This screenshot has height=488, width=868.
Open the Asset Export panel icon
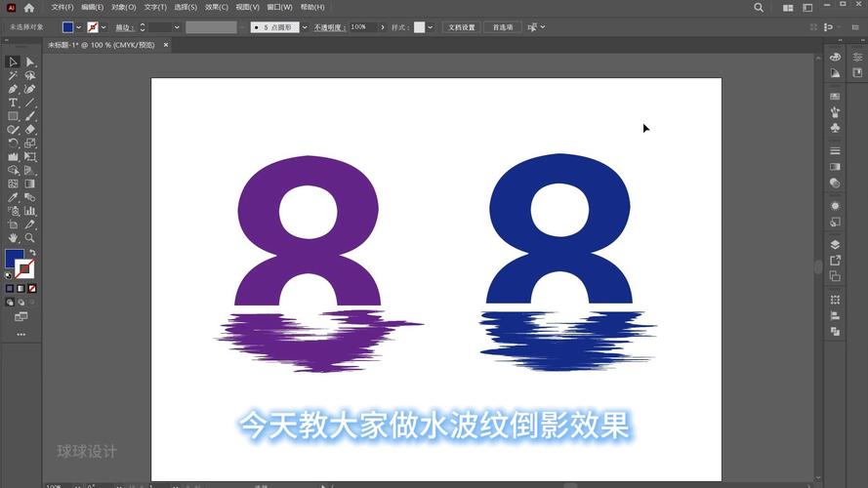pos(835,260)
